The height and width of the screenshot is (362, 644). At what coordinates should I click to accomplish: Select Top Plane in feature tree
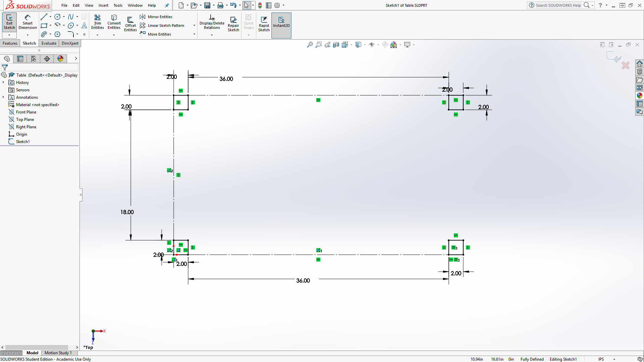click(x=25, y=120)
